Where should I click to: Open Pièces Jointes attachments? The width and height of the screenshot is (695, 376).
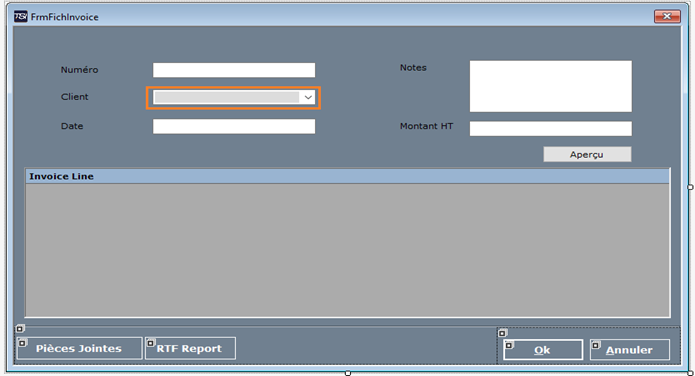click(79, 349)
